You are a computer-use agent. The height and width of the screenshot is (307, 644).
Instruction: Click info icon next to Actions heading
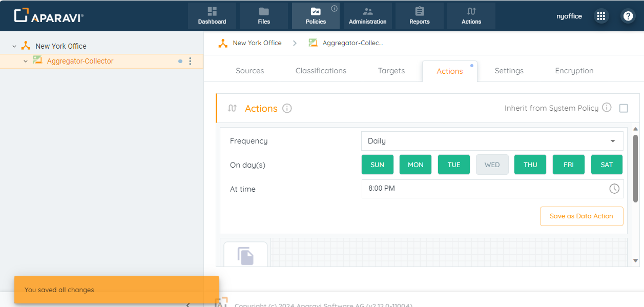point(287,108)
